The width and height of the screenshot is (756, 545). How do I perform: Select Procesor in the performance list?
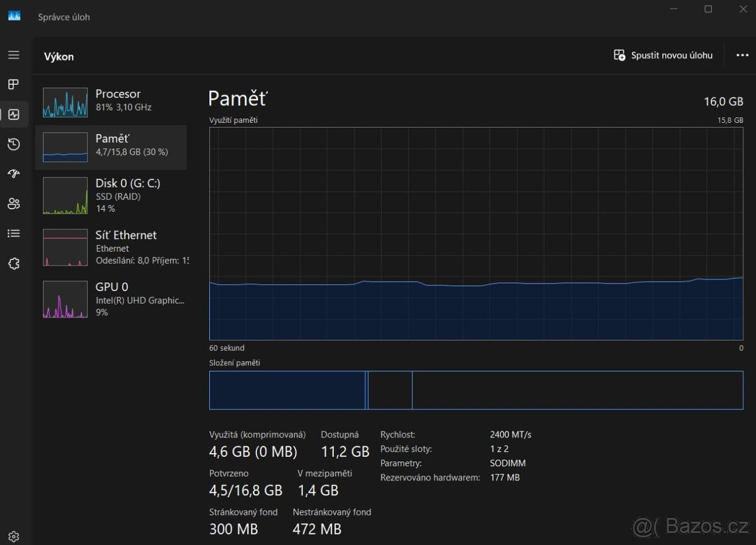coord(111,101)
